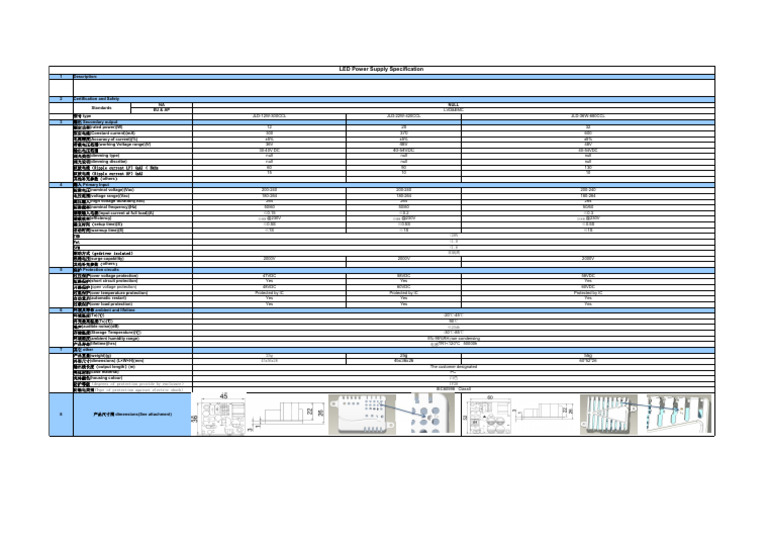Click the PCB drawing labeled 60
This screenshot has height=543, width=768.
pos(487,414)
